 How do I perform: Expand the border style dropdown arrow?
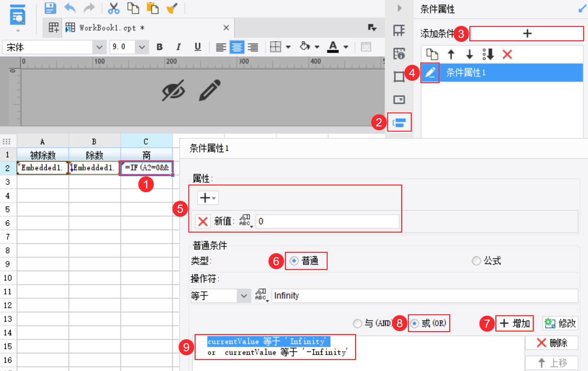pyautogui.click(x=288, y=47)
